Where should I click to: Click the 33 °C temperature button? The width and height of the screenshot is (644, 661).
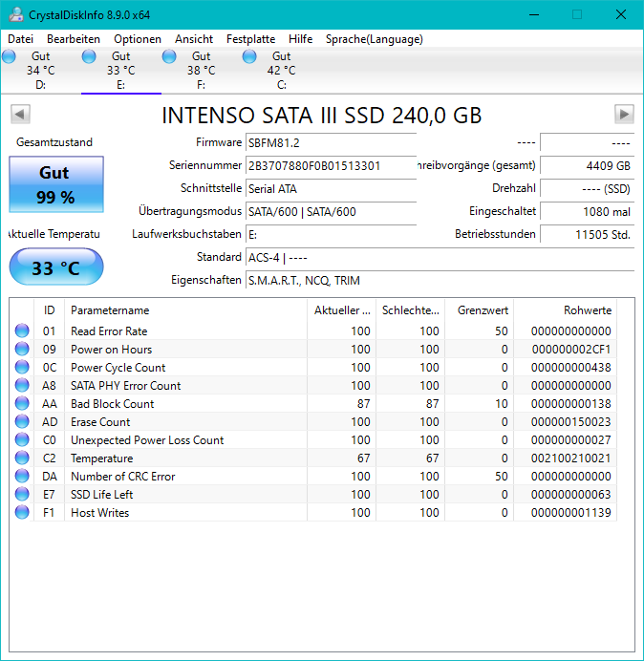point(56,267)
